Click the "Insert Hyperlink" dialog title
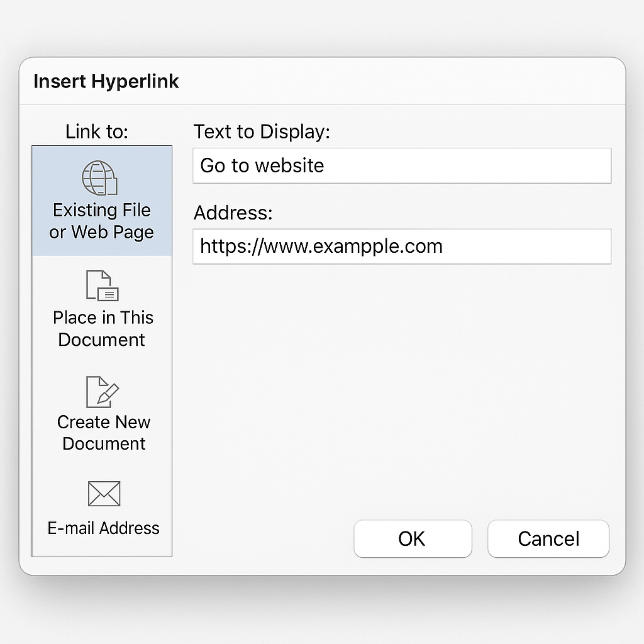This screenshot has height=644, width=644. (106, 82)
